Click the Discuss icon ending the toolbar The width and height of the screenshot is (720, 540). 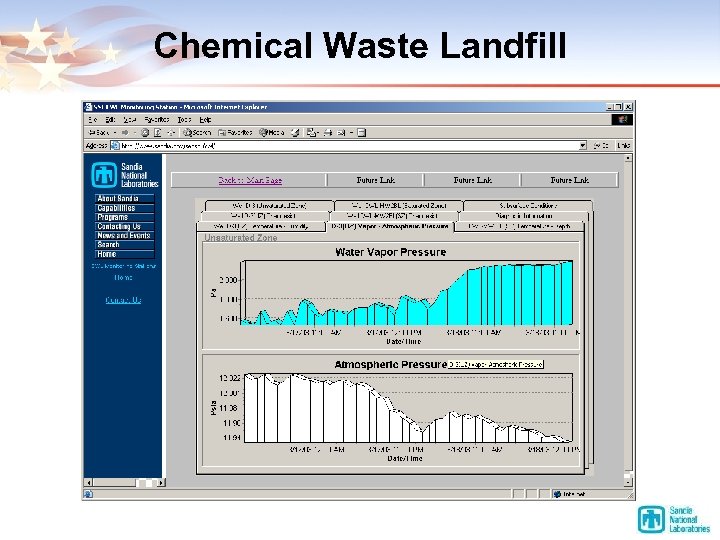tap(362, 133)
